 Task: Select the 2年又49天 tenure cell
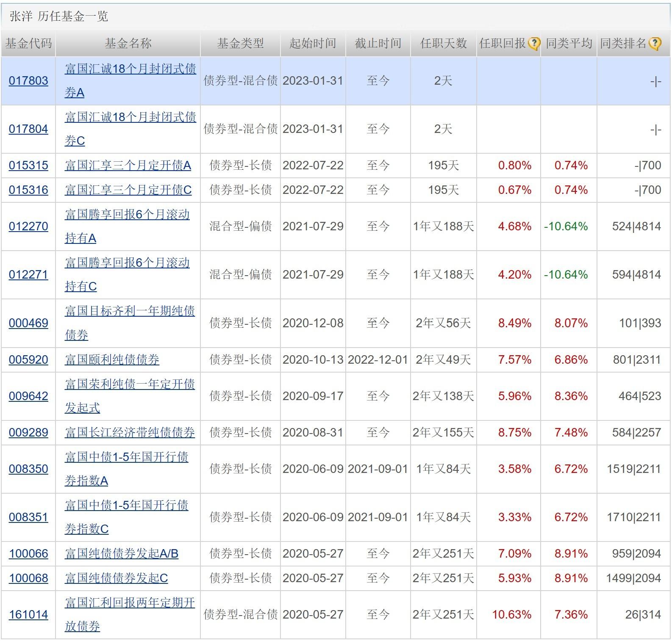coord(443,360)
